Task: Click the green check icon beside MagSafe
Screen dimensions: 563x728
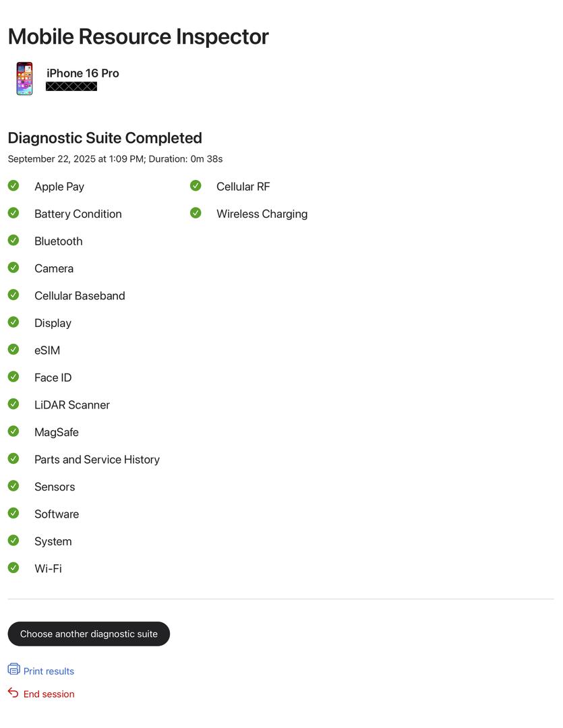Action: click(13, 431)
